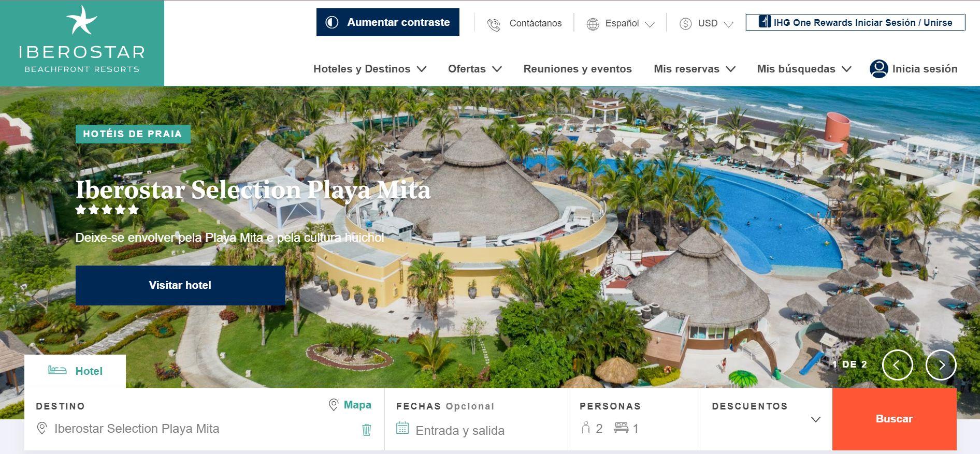Screen dimensions: 980x454
Task: Click the Visitar hotel button
Action: click(x=180, y=285)
